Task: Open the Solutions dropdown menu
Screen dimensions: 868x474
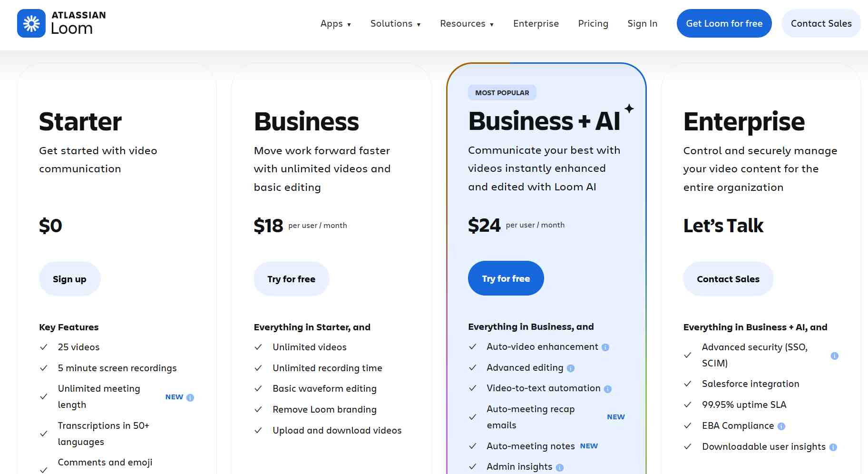Action: coord(395,23)
